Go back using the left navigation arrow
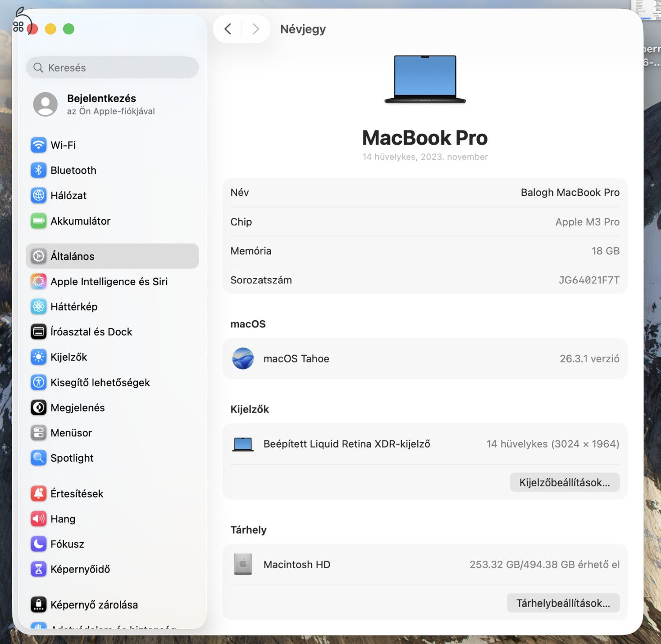Image resolution: width=661 pixels, height=644 pixels. tap(228, 28)
